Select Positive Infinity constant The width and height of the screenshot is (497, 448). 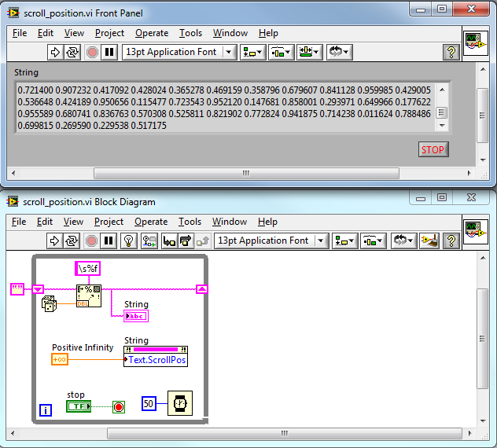(x=60, y=359)
